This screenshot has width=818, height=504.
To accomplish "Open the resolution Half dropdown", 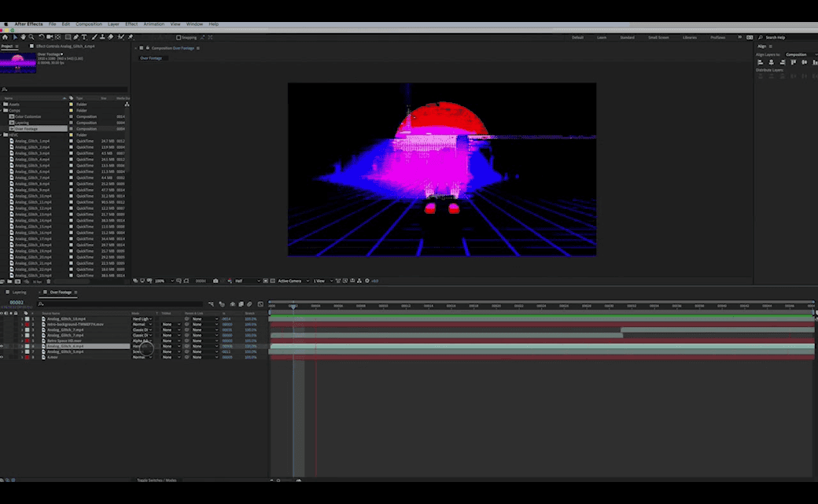I will coord(247,281).
